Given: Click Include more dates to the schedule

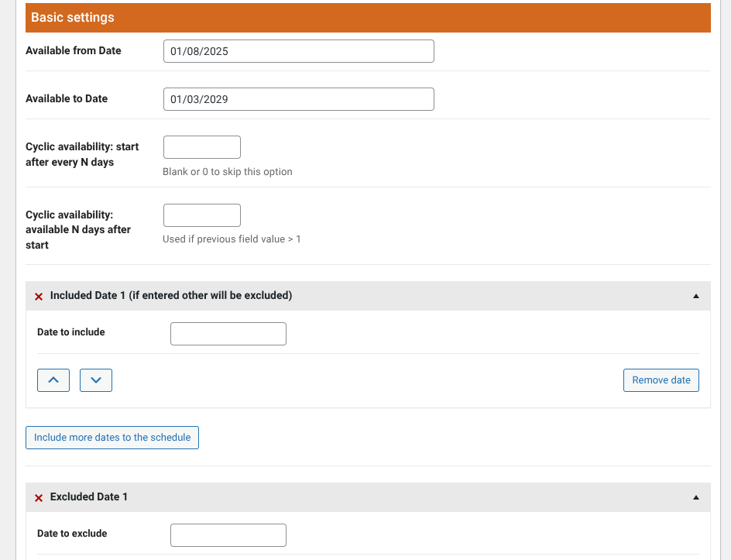Looking at the screenshot, I should point(112,438).
